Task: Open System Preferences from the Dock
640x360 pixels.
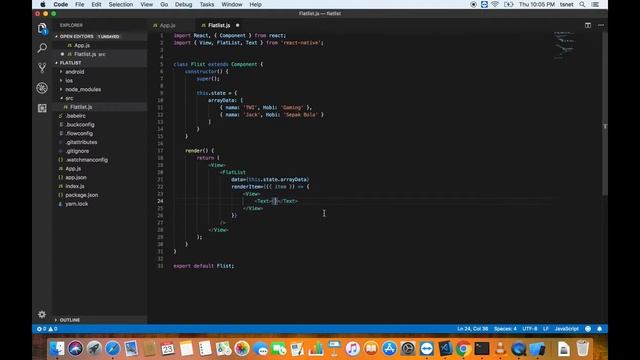Action: click(x=408, y=349)
